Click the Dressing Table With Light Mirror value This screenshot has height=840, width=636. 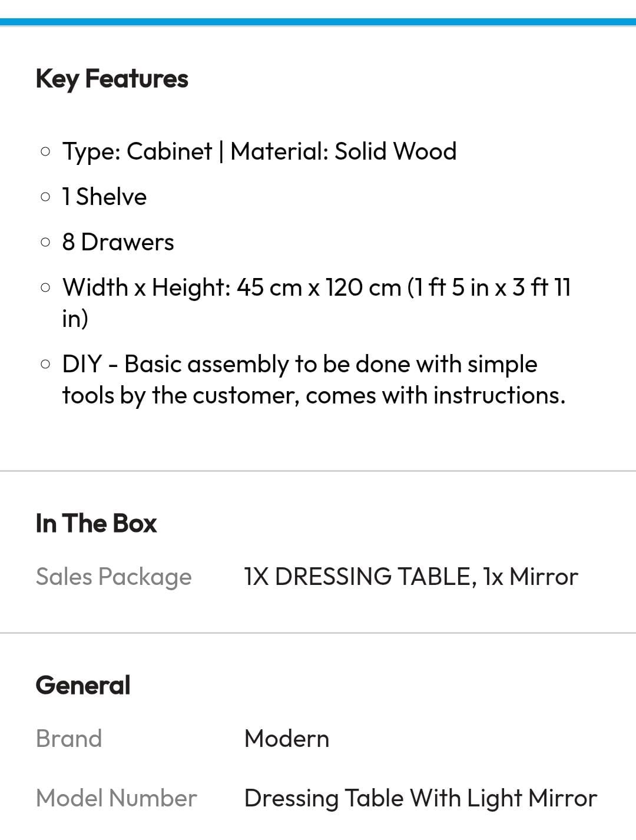(x=420, y=798)
